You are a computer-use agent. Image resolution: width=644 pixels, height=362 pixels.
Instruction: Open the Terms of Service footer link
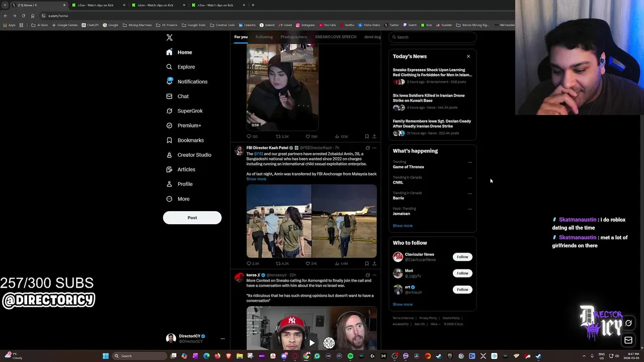pos(403,318)
